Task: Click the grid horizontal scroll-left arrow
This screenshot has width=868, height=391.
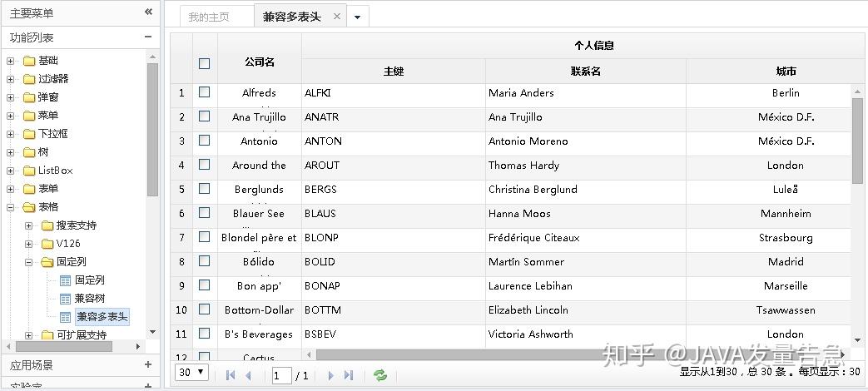Action: (309, 354)
